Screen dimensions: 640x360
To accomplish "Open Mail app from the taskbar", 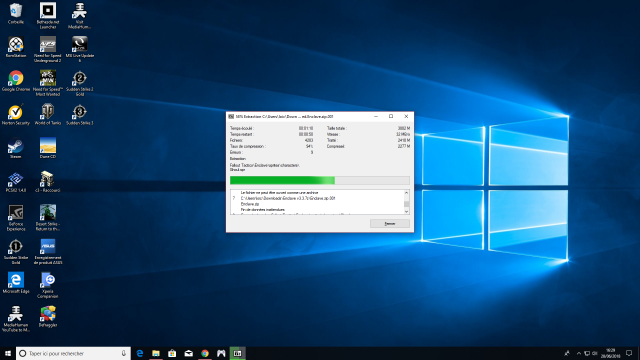I will pyautogui.click(x=189, y=353).
